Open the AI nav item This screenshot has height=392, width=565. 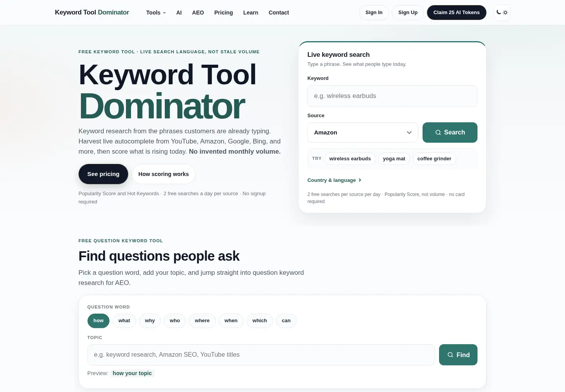click(x=179, y=13)
